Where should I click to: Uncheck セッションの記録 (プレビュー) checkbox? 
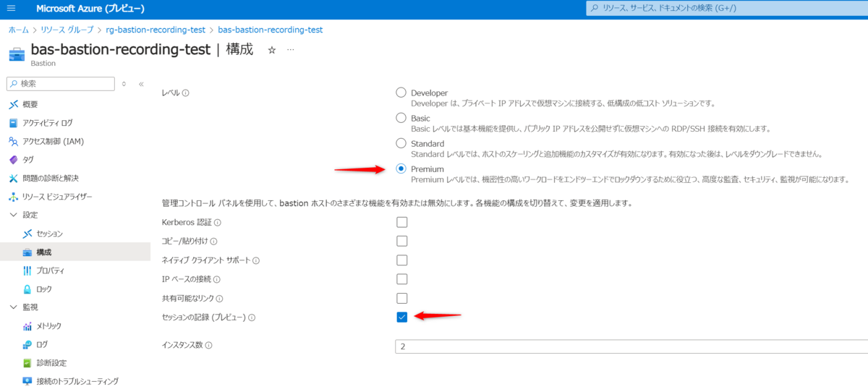pos(402,317)
